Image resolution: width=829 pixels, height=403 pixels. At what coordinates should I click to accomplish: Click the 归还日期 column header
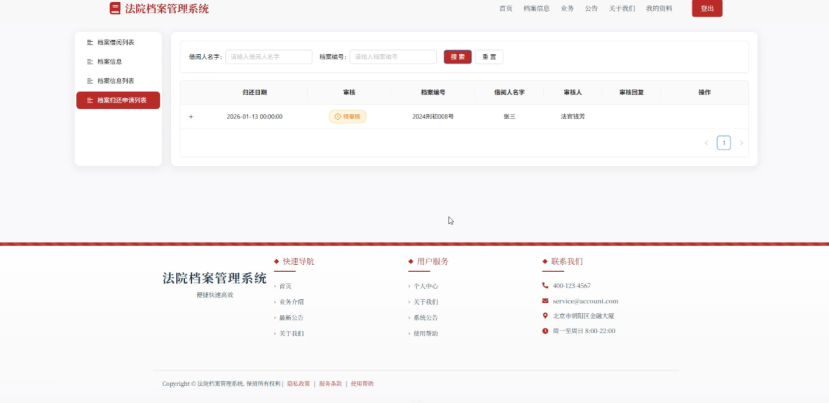[255, 93]
